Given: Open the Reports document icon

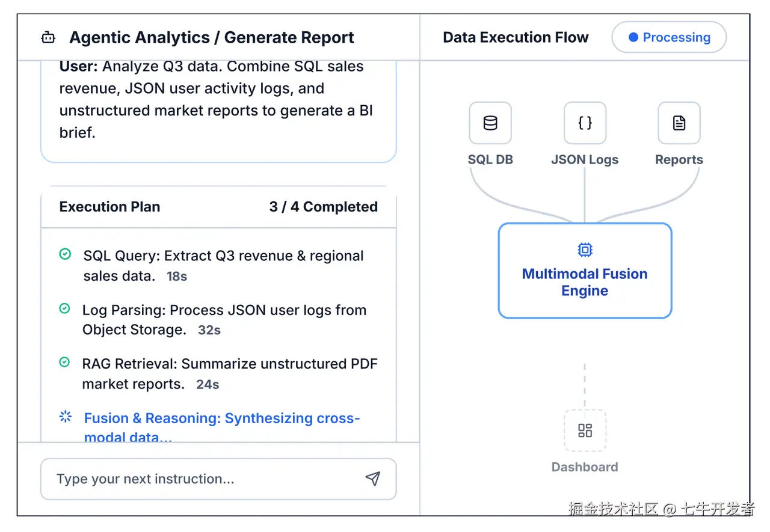Looking at the screenshot, I should [679, 123].
